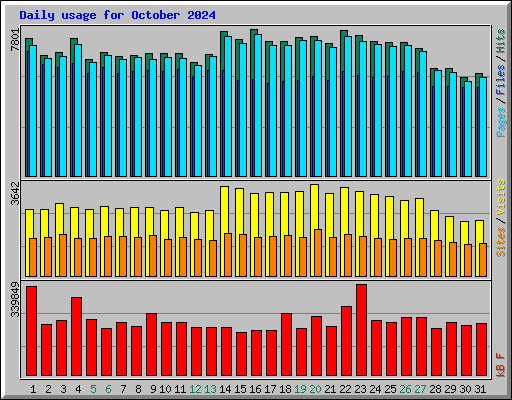Click the red KB bar for day 4

[x=76, y=336]
